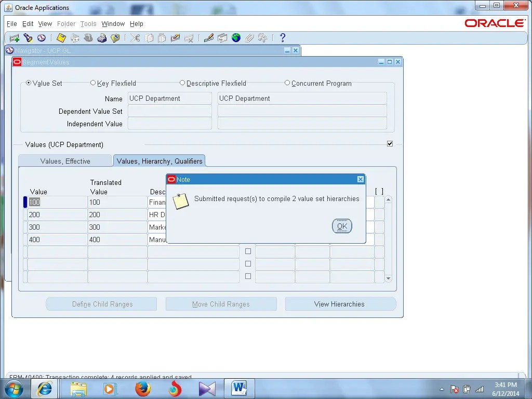Open Microsoft Word from the taskbar

239,389
